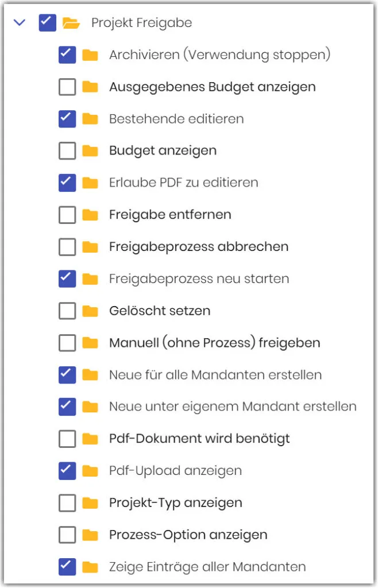The height and width of the screenshot is (588, 378).
Task: Disable Freigabeprozess neu starten checkbox
Action: click(x=67, y=279)
